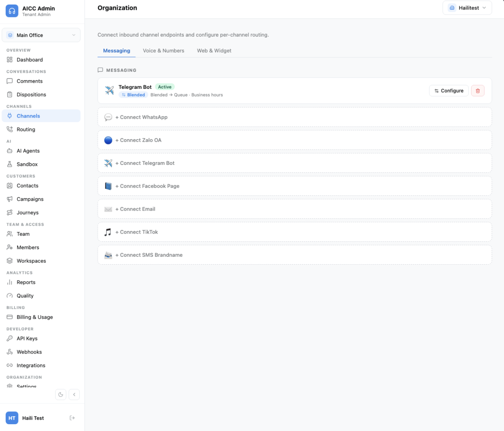The height and width of the screenshot is (431, 504).
Task: Click Connect Zalo OA
Action: tap(295, 140)
